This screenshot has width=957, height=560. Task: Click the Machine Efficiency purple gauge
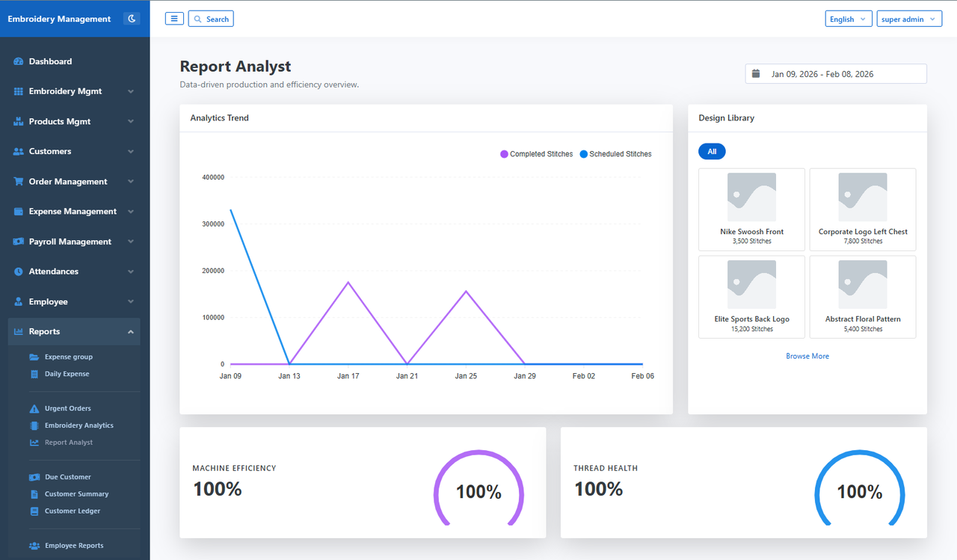(x=478, y=490)
